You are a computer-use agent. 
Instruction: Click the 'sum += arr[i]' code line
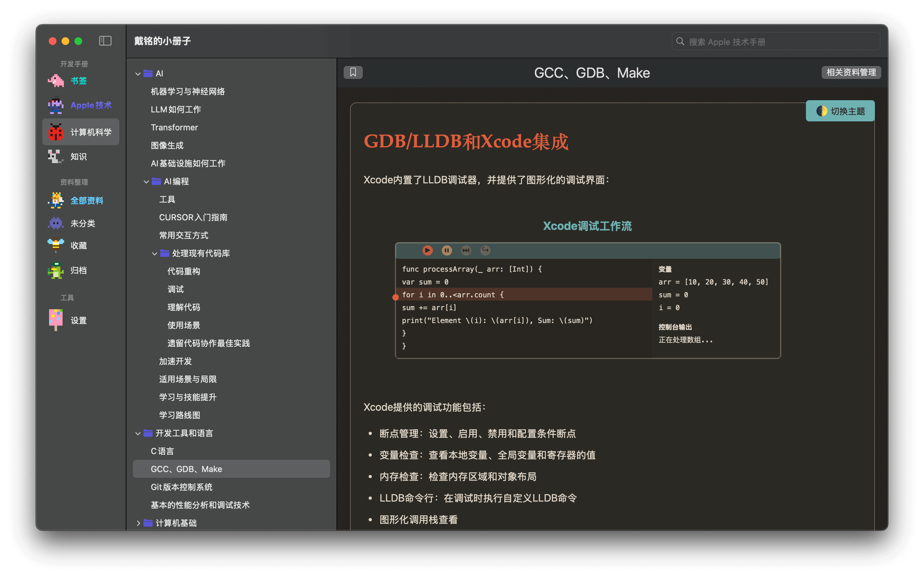[429, 307]
